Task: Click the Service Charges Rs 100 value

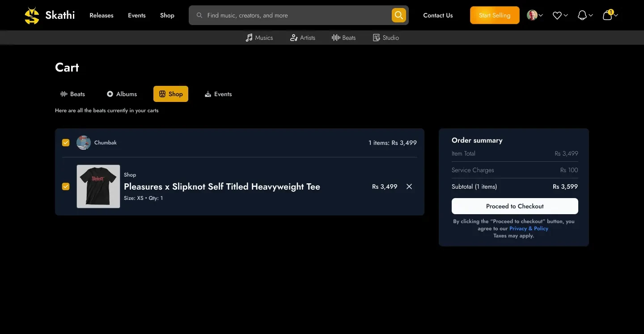Action: point(569,170)
